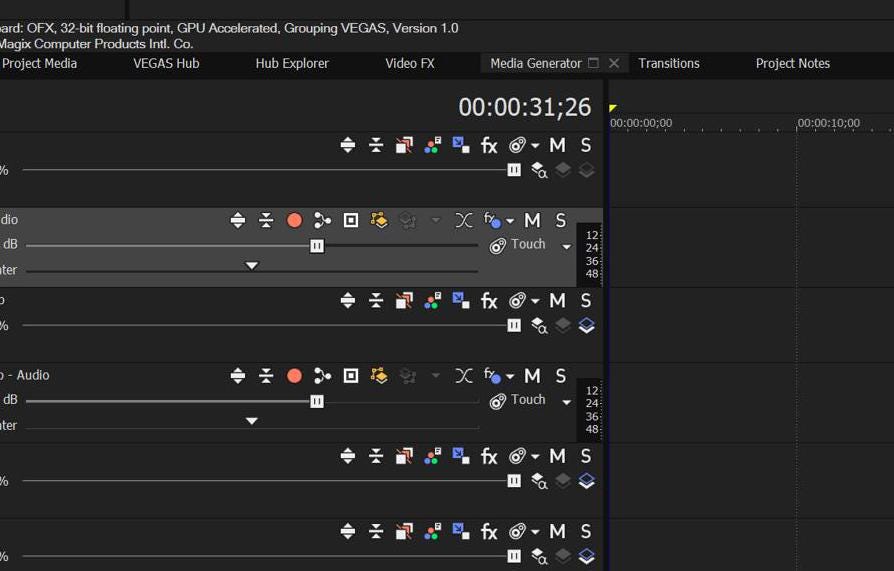Open Touch automation dropdown on '- Audio' track
The height and width of the screenshot is (571, 894).
566,402
